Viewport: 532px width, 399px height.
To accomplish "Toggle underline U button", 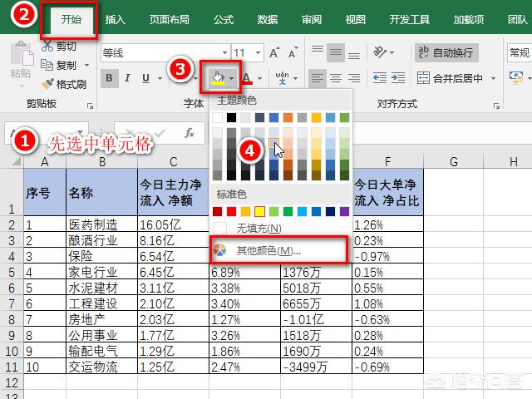I will click(146, 78).
